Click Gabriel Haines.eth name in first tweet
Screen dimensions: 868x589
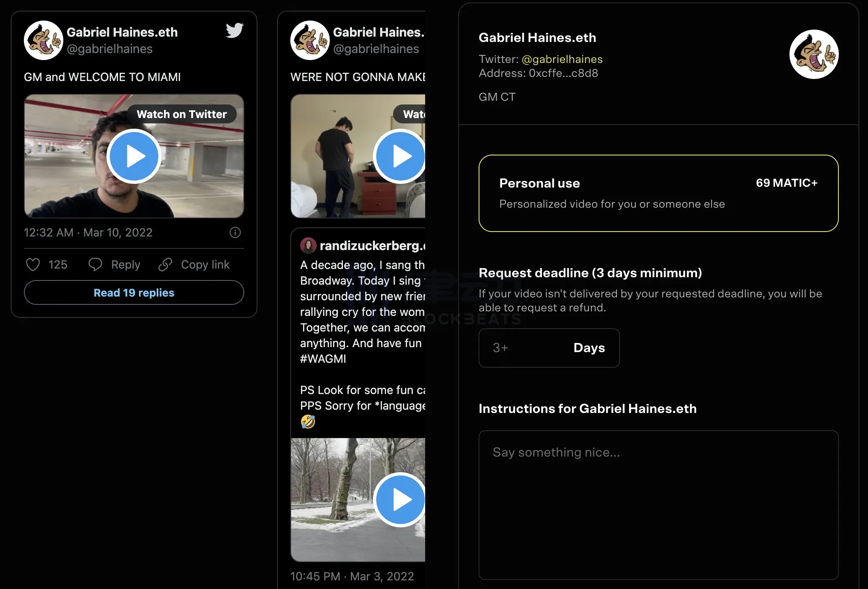click(x=122, y=32)
